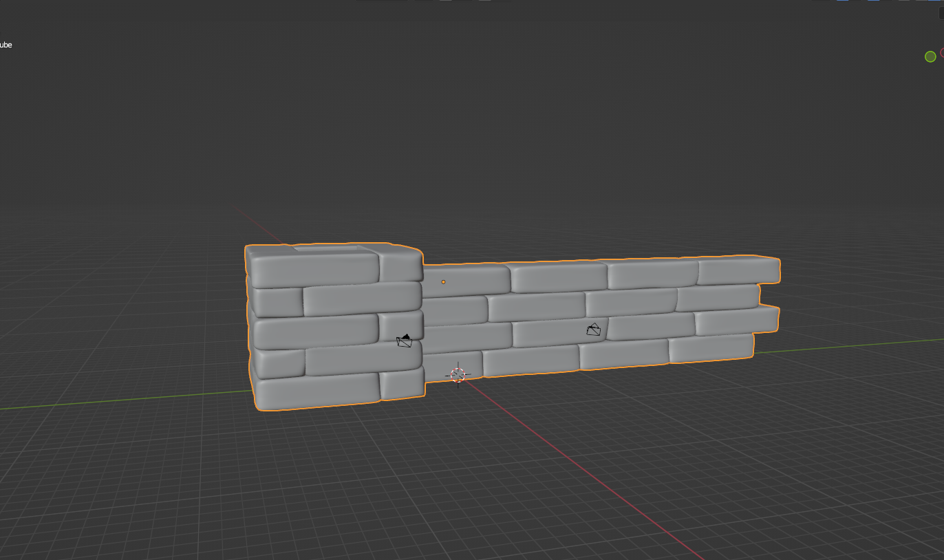Select the wireframe empty with black triangle top
The height and width of the screenshot is (560, 944).
(405, 341)
